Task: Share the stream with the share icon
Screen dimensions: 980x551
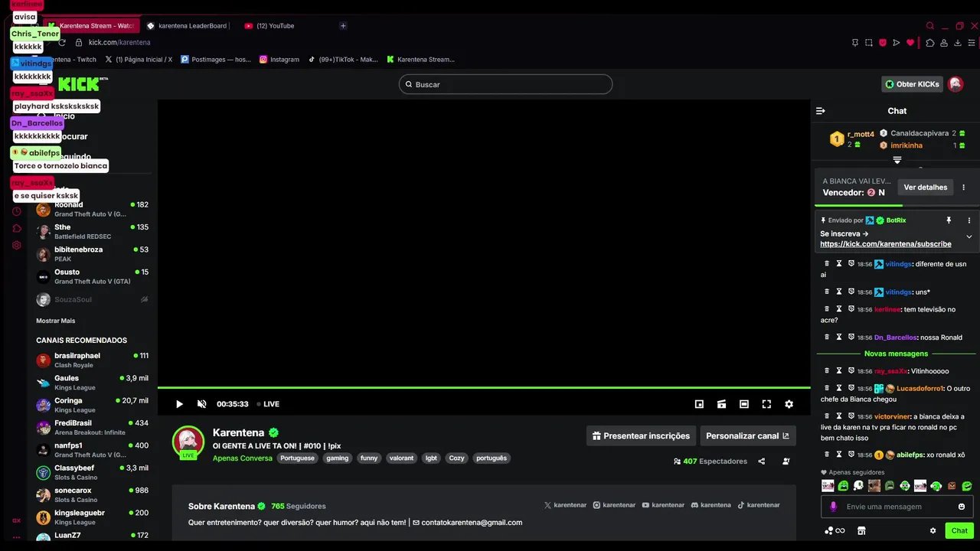Action: [762, 461]
